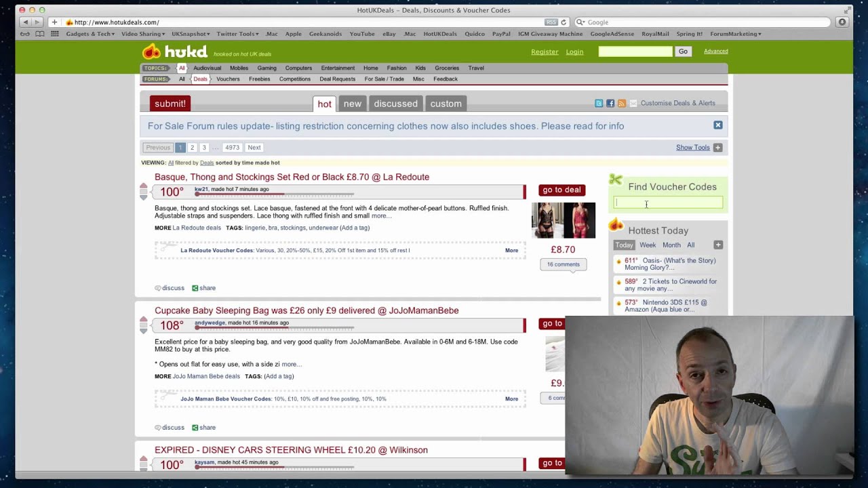Click discuss under the Basque deal

pos(170,288)
